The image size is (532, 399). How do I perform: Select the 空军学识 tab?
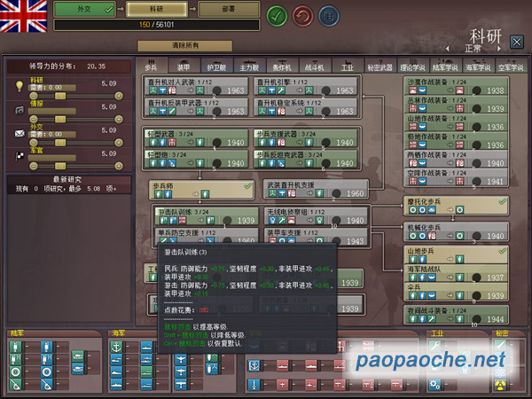[511, 65]
